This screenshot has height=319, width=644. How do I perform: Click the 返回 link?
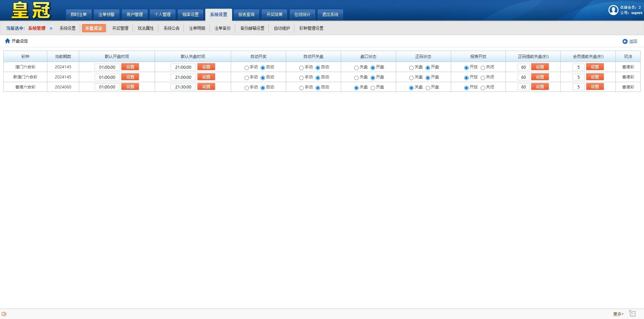point(633,42)
